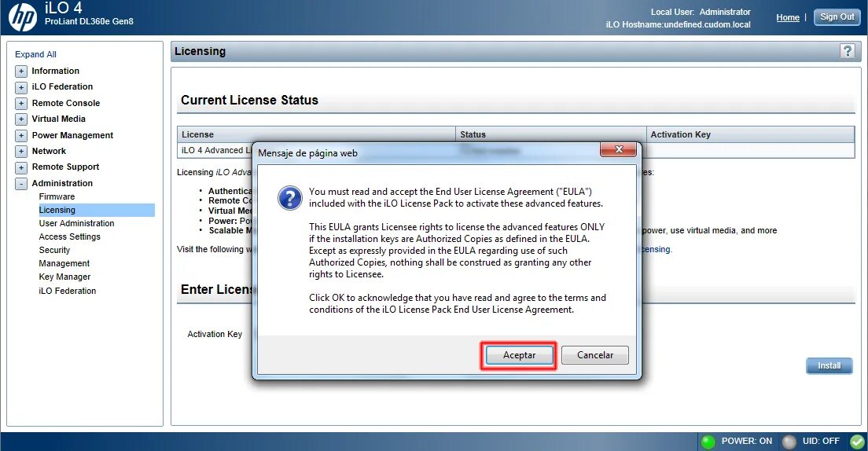Click the Expand All link
Screen dimensions: 868x451
click(35, 54)
